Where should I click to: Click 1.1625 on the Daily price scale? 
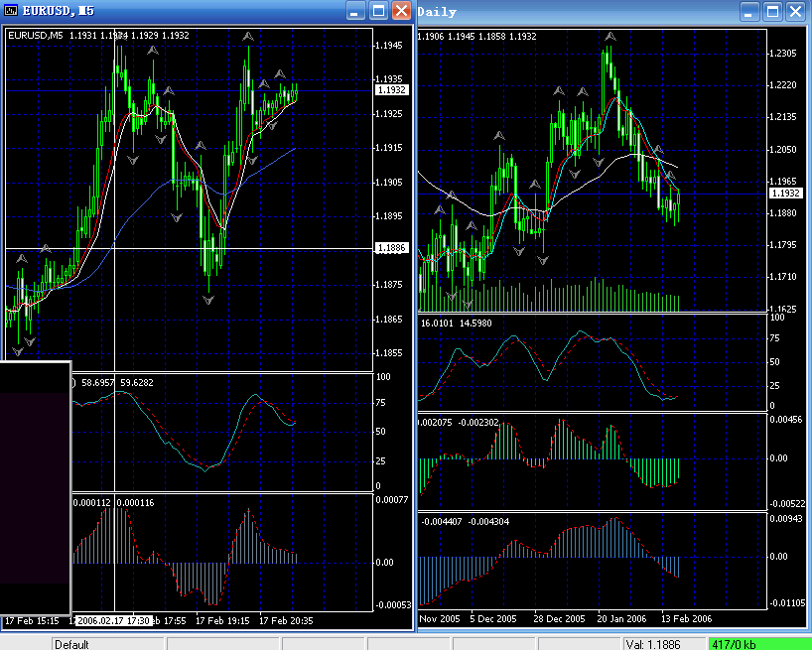[782, 309]
